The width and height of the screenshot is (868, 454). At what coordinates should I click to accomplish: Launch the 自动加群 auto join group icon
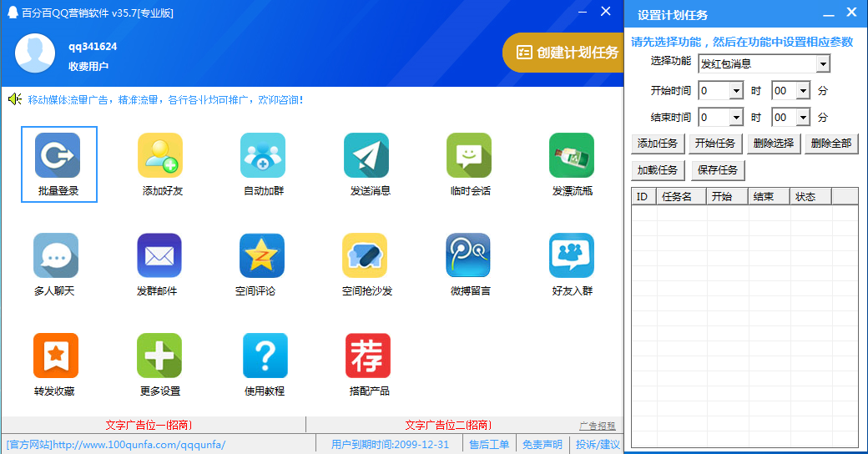(263, 155)
